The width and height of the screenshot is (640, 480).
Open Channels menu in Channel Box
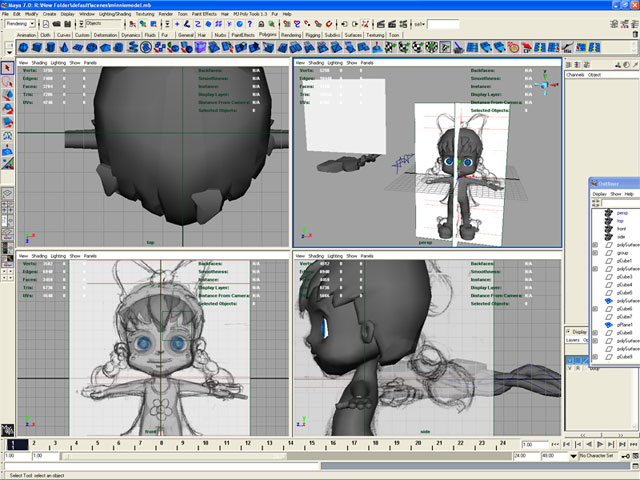[x=575, y=75]
